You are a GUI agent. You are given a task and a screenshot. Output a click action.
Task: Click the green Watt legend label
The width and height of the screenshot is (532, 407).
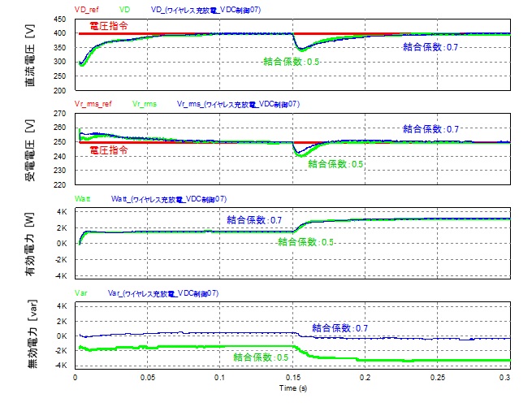point(82,198)
